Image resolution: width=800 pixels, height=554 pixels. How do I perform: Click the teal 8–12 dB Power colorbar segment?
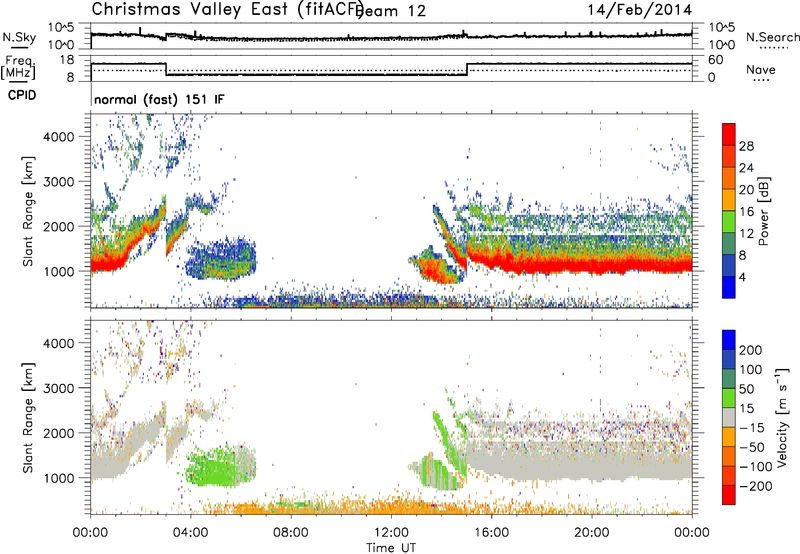click(x=729, y=243)
